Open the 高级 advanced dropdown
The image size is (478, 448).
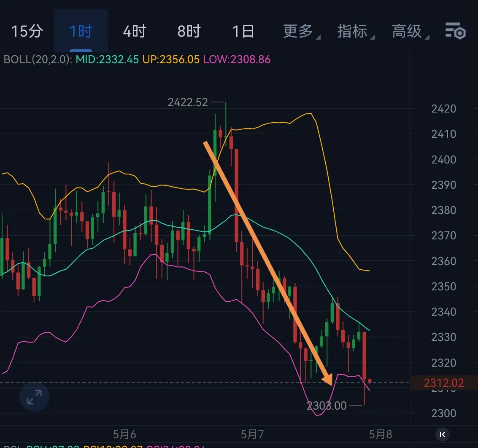(x=410, y=31)
